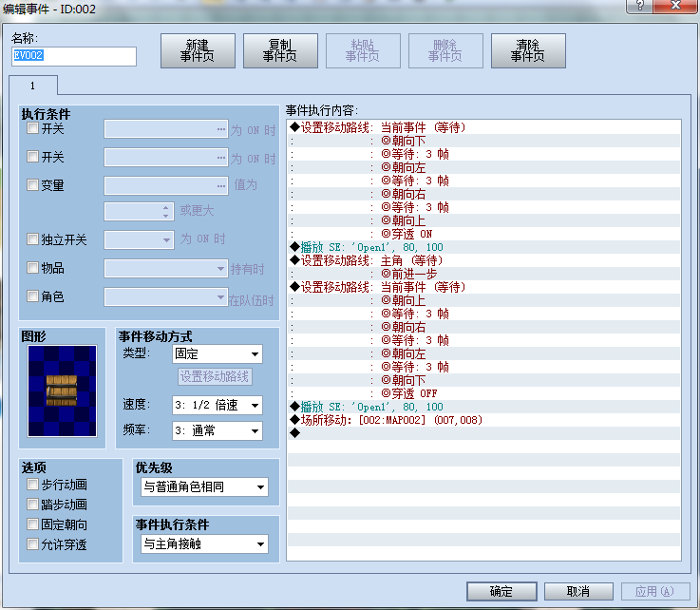The image size is (700, 610).
Task: Open the 速度 dropdown showing 1/2 倍速
Action: point(218,405)
